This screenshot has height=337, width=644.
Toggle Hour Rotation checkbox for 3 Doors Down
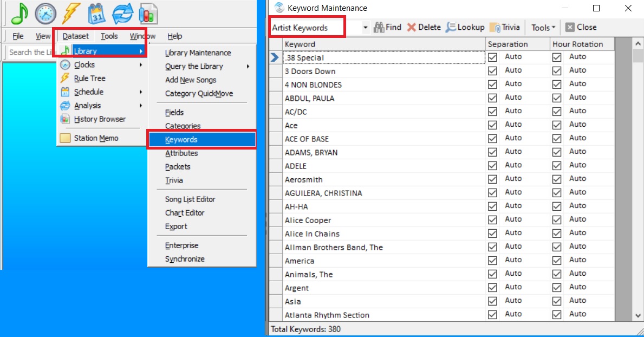[x=556, y=70]
